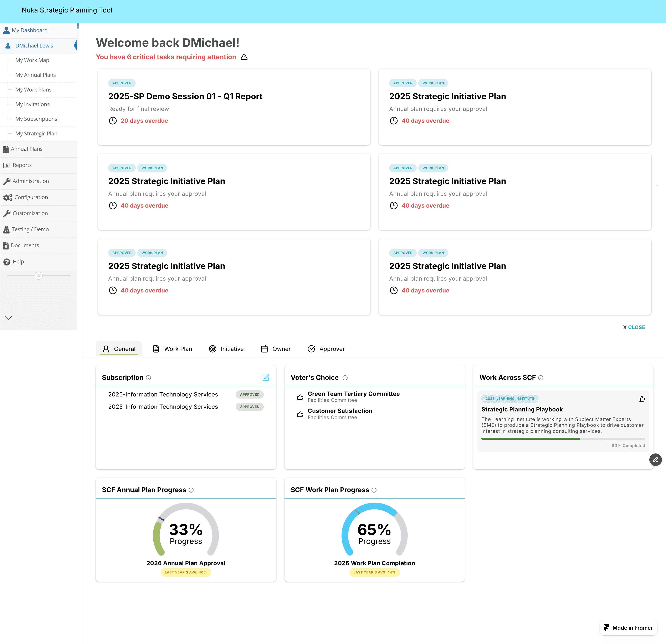Collapse the sidebar with double-chevron button
This screenshot has height=644, width=666.
39,275
